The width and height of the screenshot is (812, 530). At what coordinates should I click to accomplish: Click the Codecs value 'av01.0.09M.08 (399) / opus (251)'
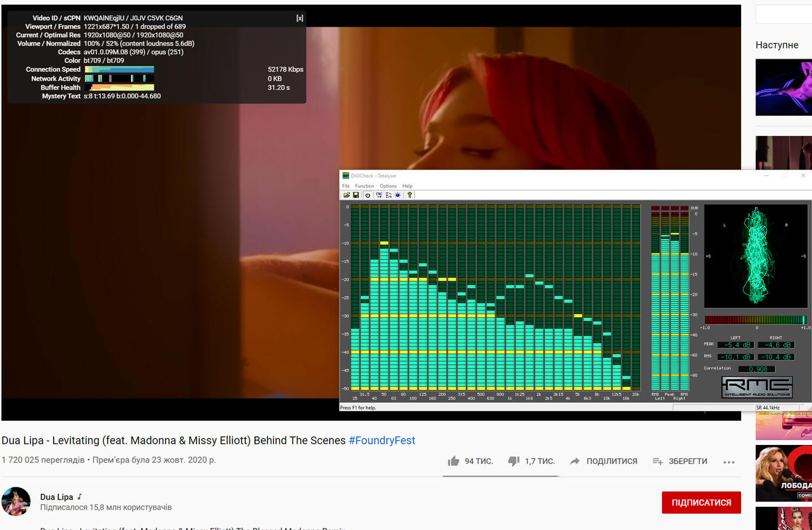pyautogui.click(x=133, y=52)
